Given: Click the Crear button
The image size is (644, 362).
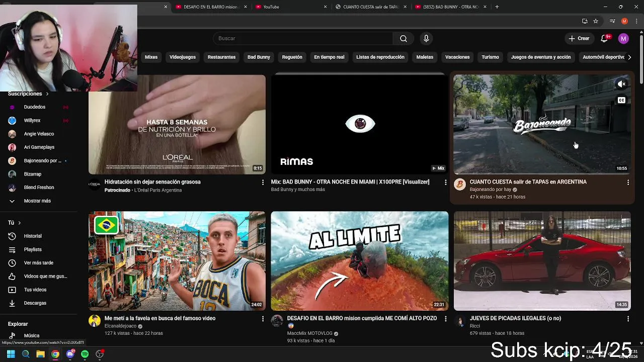Looking at the screenshot, I should pos(579,38).
